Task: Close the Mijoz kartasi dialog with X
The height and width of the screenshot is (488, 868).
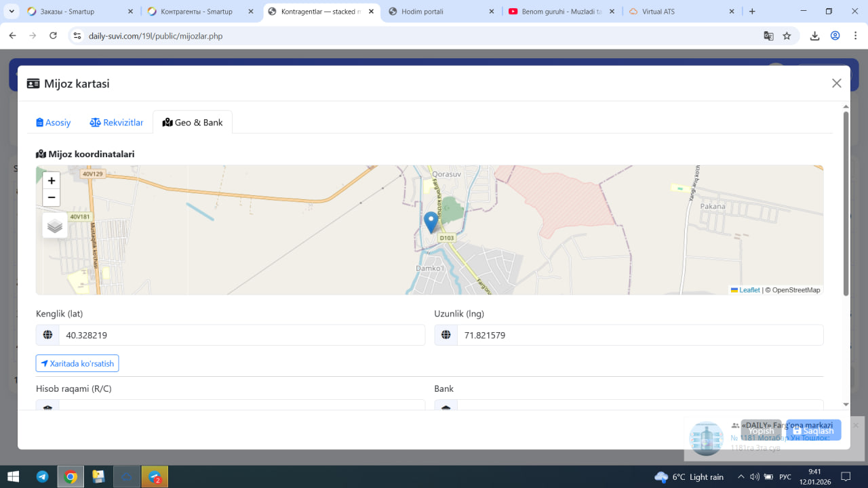Action: pos(837,83)
